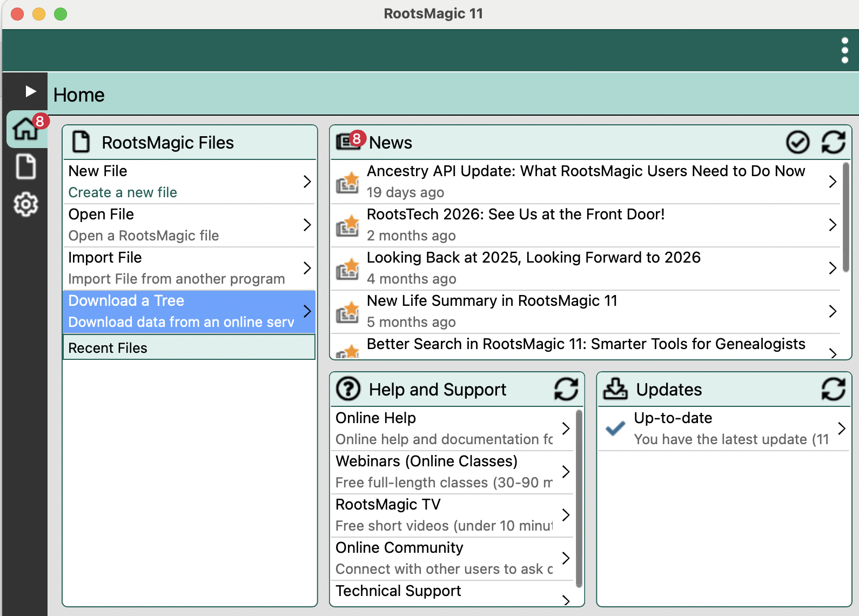Click the Help and Support scrollbar
Viewport: 859px width, 616px height.
pos(579,498)
